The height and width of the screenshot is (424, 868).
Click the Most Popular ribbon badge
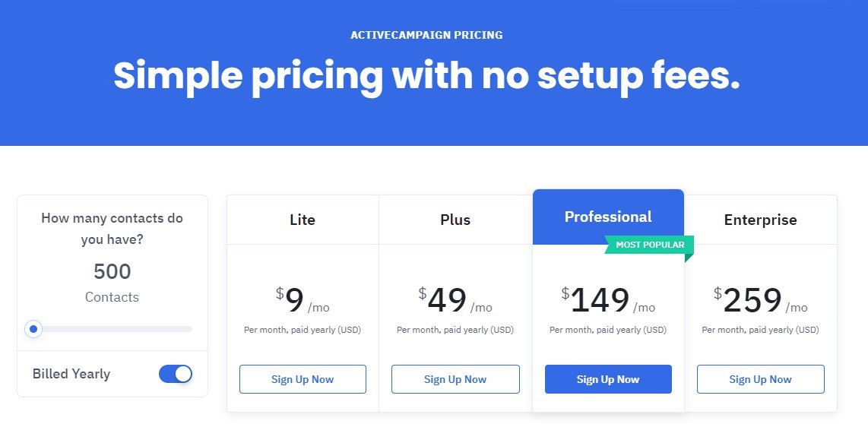click(x=650, y=245)
